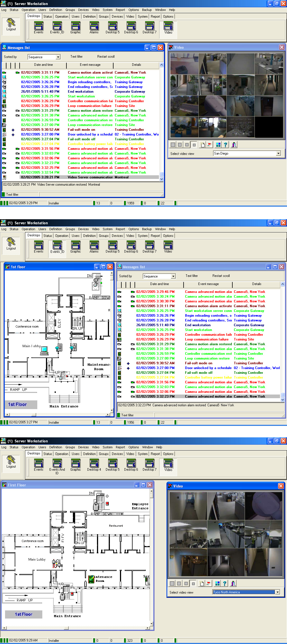This screenshot has width=287, height=644.
Task: Select largest-square layout button above Tyco North America
Action: click(x=172, y=584)
